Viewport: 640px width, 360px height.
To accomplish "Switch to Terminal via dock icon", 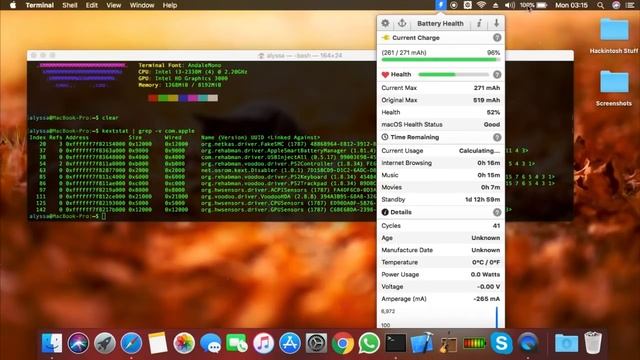I will pyautogui.click(x=396, y=343).
